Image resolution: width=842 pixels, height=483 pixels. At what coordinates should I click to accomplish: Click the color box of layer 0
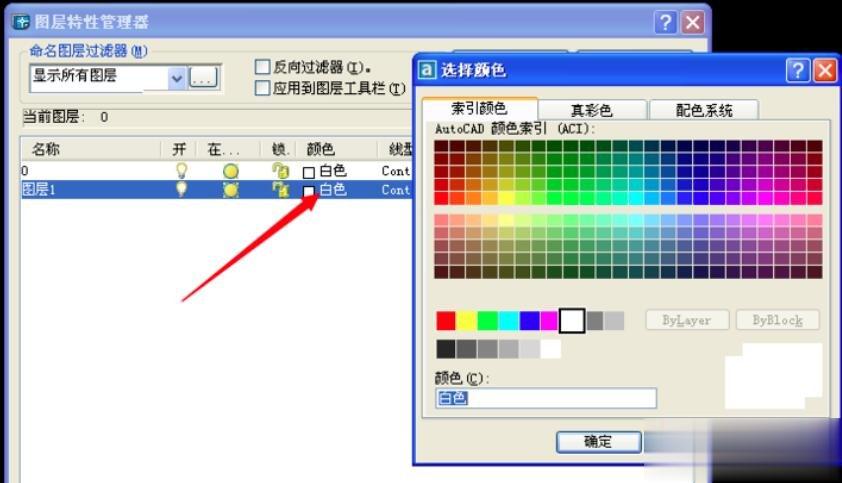tap(309, 172)
